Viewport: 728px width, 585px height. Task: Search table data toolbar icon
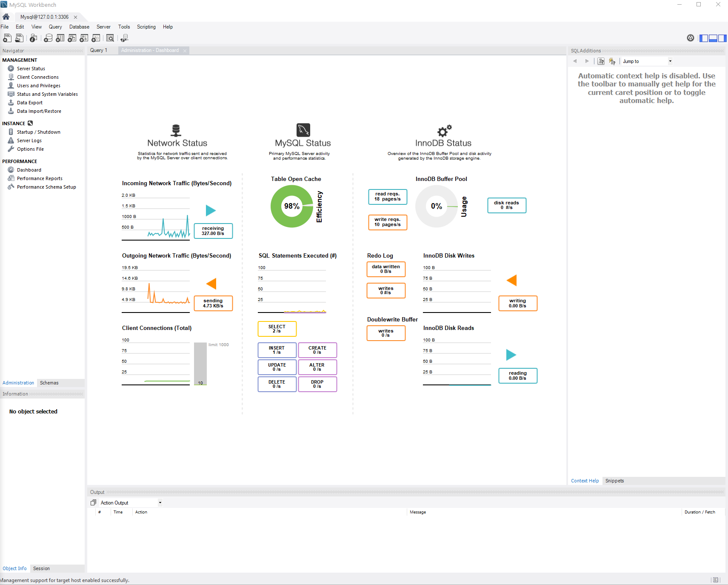[110, 38]
